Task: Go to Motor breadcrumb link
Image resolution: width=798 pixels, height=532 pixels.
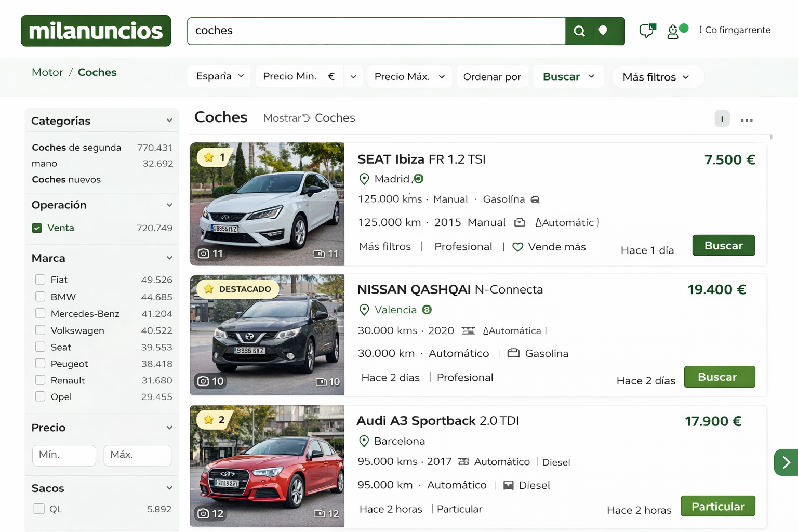Action: (47, 72)
